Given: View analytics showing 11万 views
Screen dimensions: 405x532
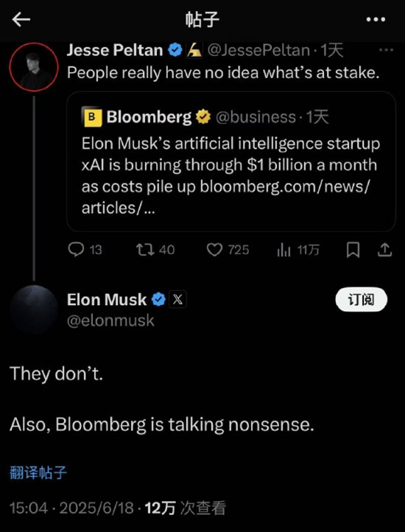Looking at the screenshot, I should click(x=298, y=250).
